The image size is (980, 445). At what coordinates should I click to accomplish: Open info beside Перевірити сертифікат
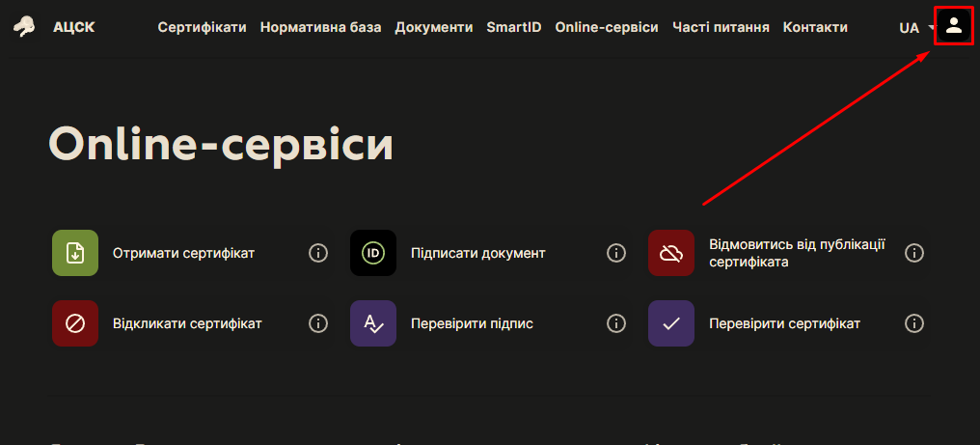914,323
